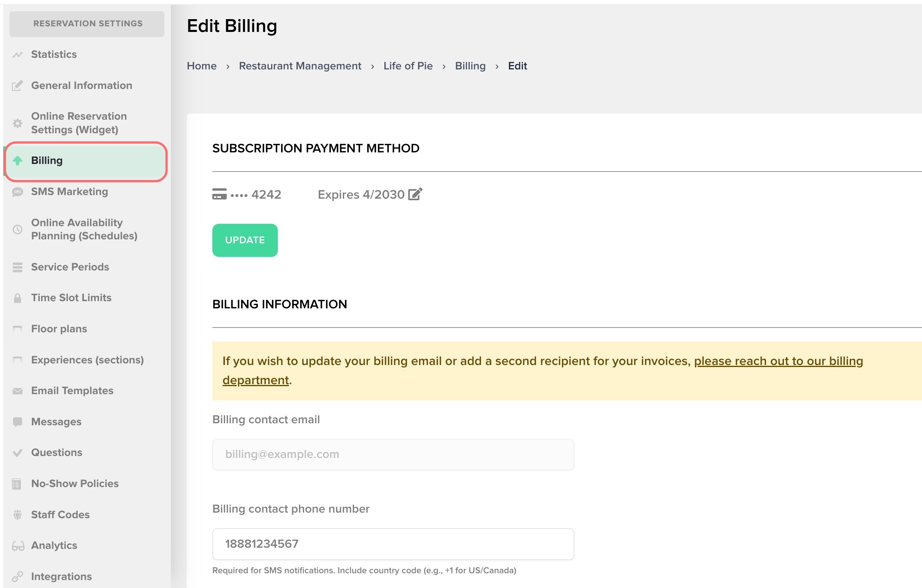Click the gear icon for Online Reservation Settings
922x588 pixels.
click(17, 123)
